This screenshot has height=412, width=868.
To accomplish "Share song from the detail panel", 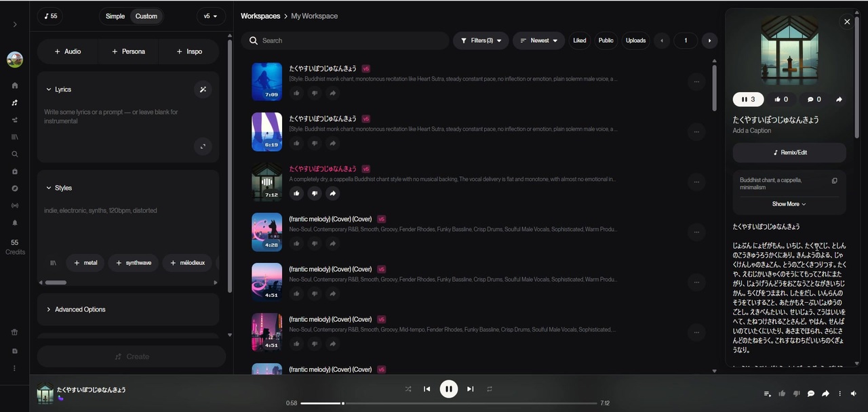I will tap(839, 100).
